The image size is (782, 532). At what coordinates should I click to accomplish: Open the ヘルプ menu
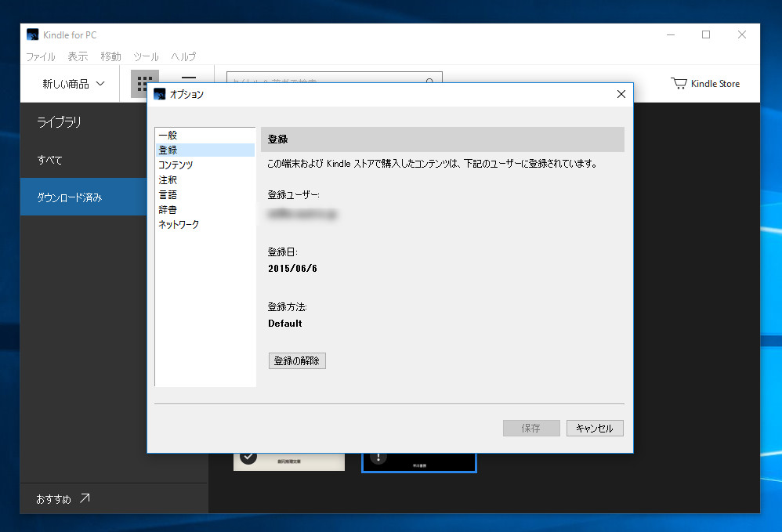(183, 56)
